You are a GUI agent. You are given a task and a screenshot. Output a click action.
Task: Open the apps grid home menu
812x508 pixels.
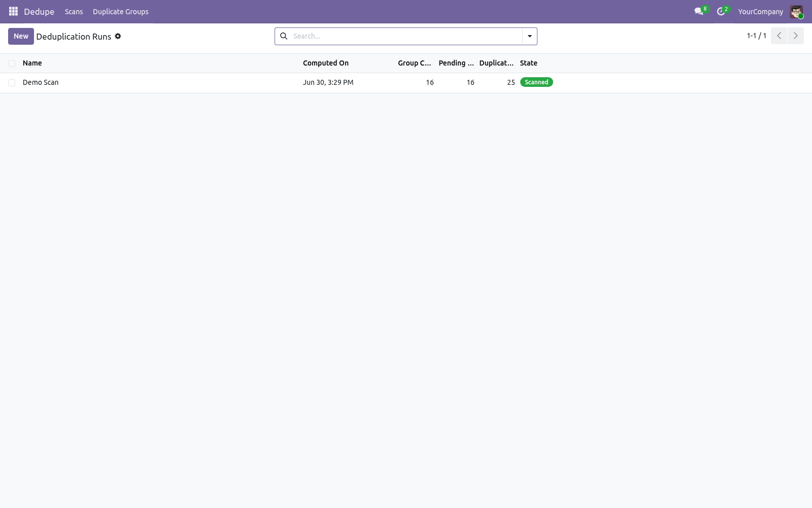(x=13, y=11)
